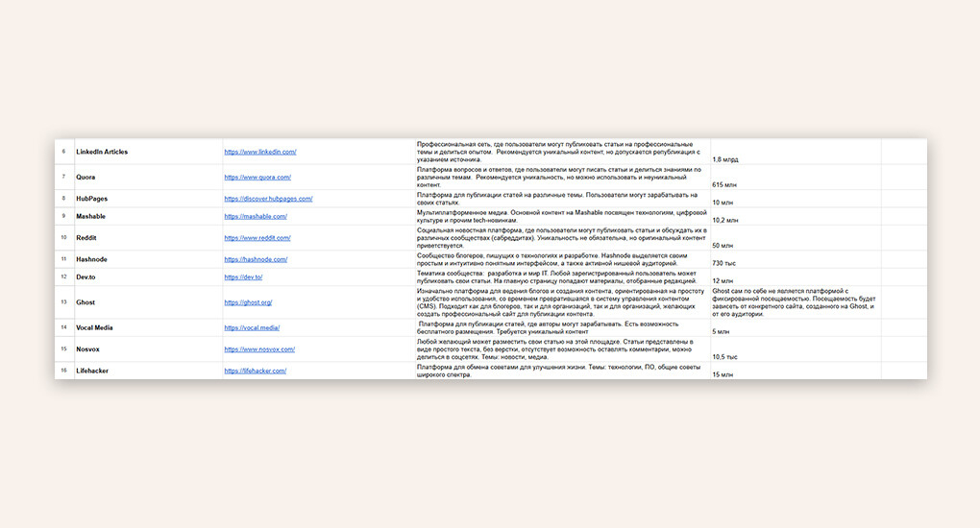
Task: Select the Mashable name cell
Action: [148, 216]
